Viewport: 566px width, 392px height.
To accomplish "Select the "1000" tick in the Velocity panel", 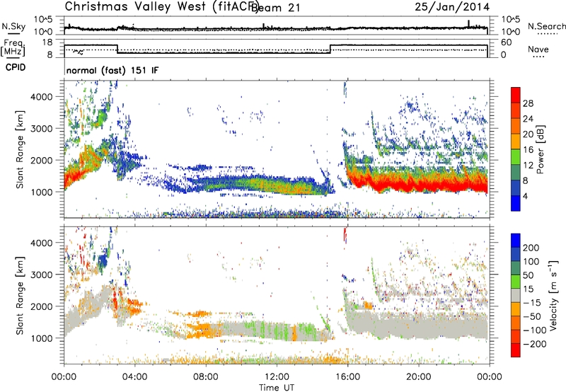I will click(x=41, y=338).
